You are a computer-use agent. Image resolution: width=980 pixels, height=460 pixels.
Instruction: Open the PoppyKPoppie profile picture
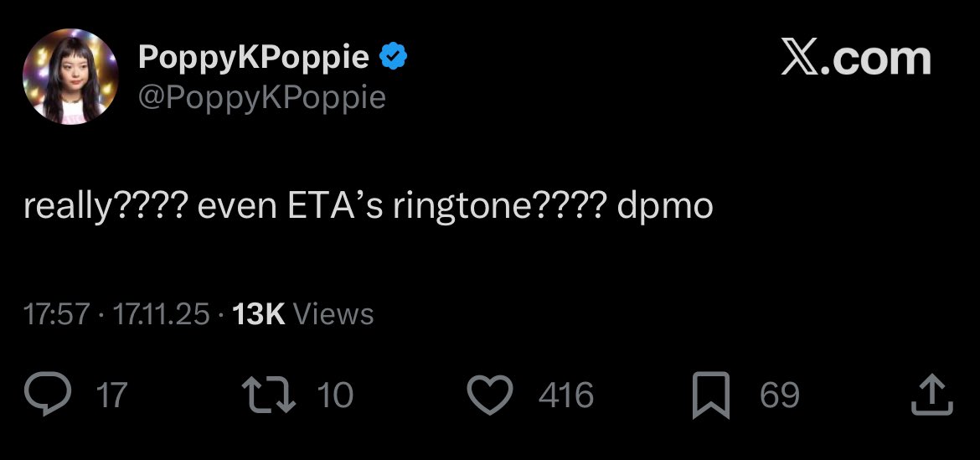pyautogui.click(x=70, y=76)
